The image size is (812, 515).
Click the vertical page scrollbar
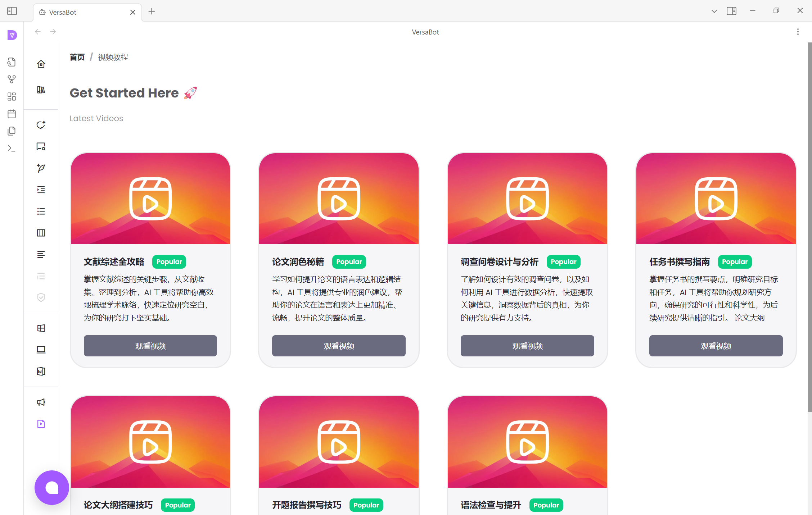tap(809, 227)
